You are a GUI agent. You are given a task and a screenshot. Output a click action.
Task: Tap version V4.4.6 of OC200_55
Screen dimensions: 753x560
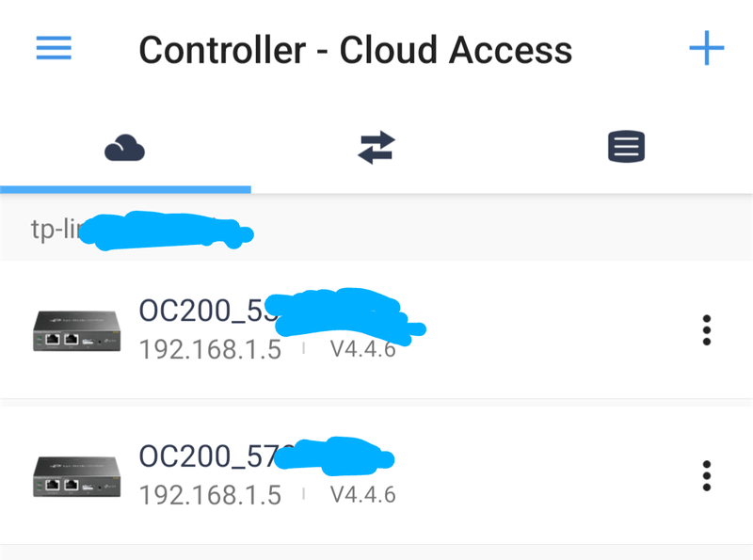click(x=362, y=350)
